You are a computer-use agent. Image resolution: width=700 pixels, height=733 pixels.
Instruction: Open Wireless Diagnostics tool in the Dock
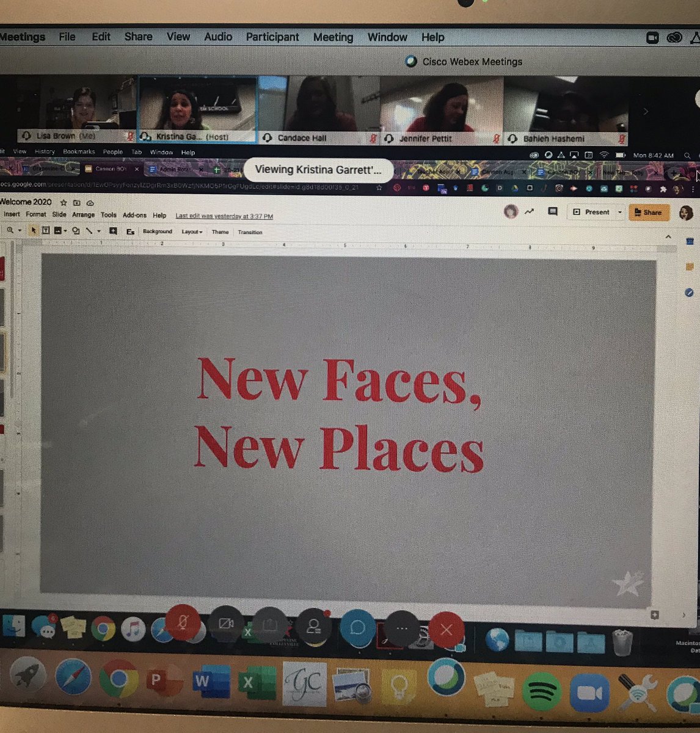pos(637,693)
